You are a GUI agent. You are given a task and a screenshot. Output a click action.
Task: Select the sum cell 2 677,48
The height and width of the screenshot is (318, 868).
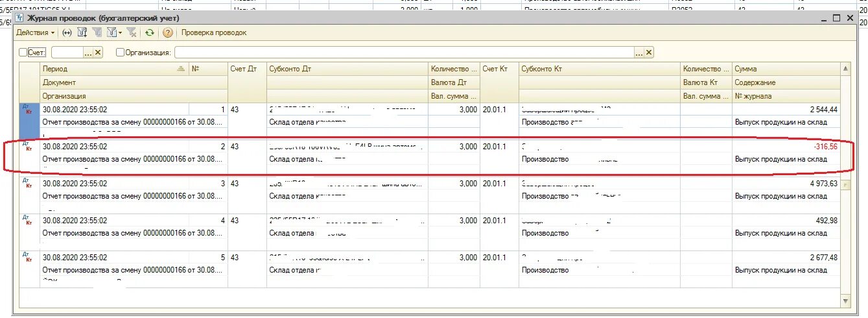(x=786, y=258)
